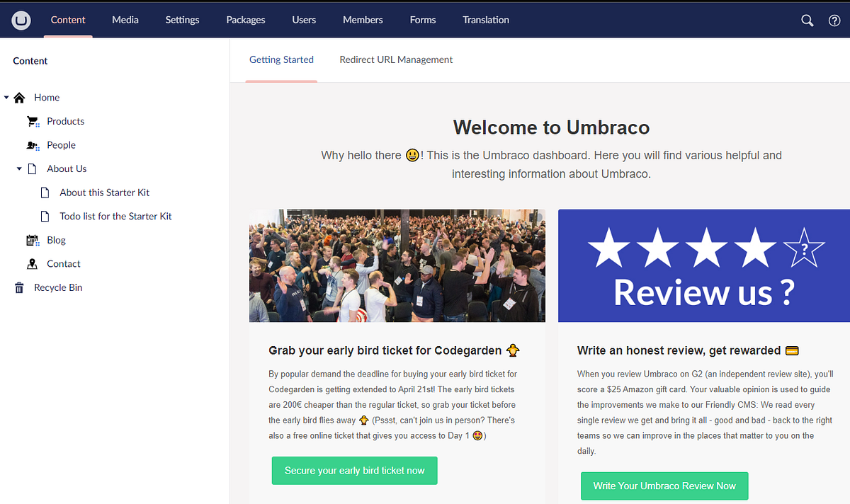Click the Contact map pin icon
Viewport: 850px width, 504px height.
click(x=32, y=264)
